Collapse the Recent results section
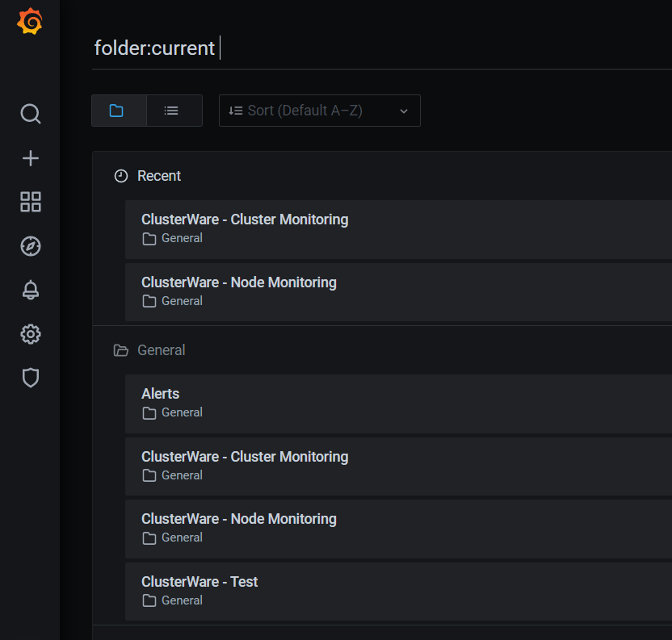 click(159, 175)
